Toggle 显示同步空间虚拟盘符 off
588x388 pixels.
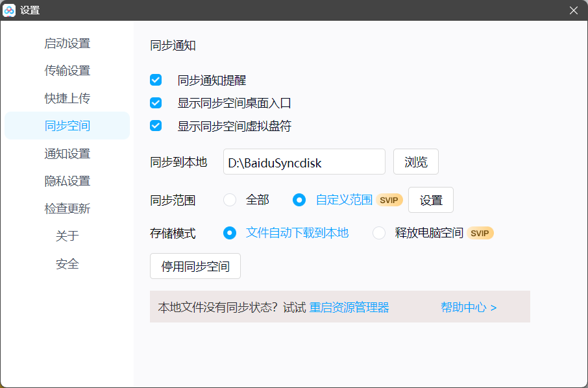(x=156, y=125)
